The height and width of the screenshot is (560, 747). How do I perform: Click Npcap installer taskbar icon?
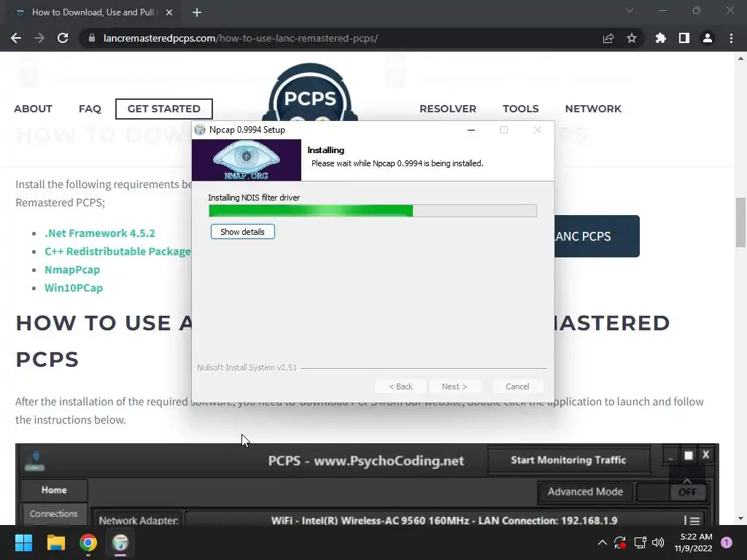pyautogui.click(x=120, y=542)
